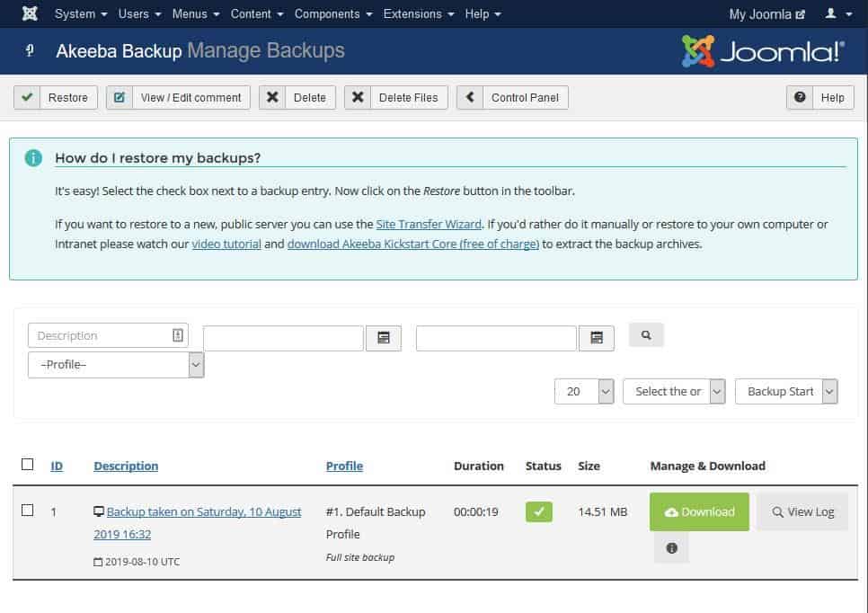Check the box for backup ID 1
This screenshot has height=613, width=868.
(27, 510)
